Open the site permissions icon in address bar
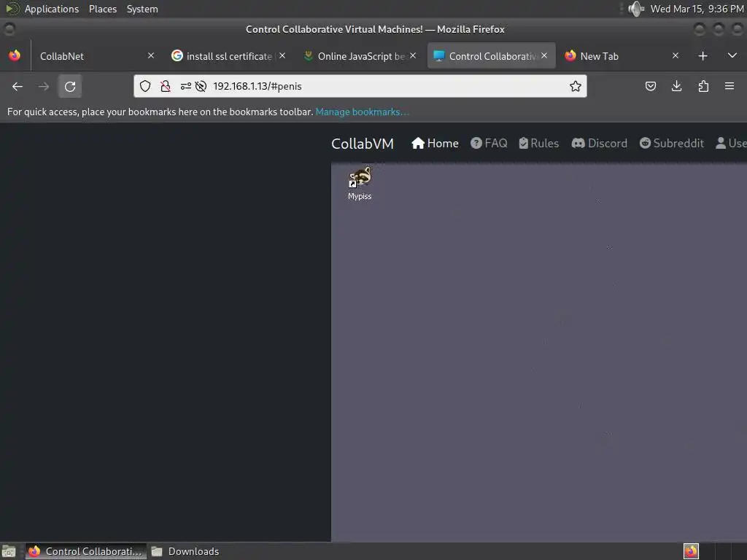The image size is (747, 560). (x=186, y=86)
